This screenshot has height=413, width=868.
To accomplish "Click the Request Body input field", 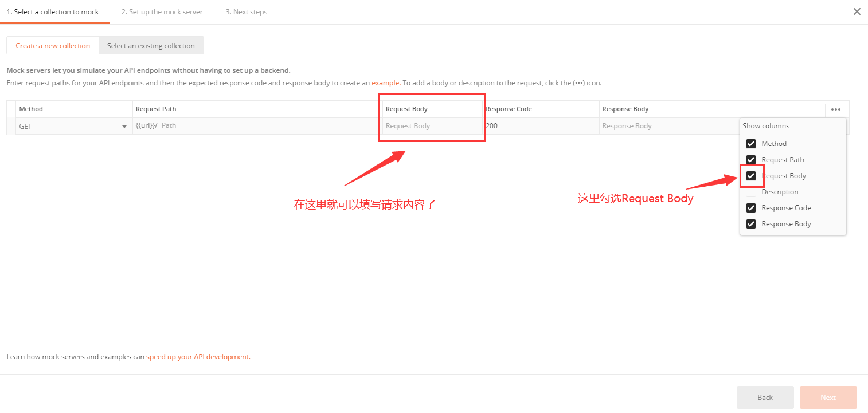I will coord(430,125).
